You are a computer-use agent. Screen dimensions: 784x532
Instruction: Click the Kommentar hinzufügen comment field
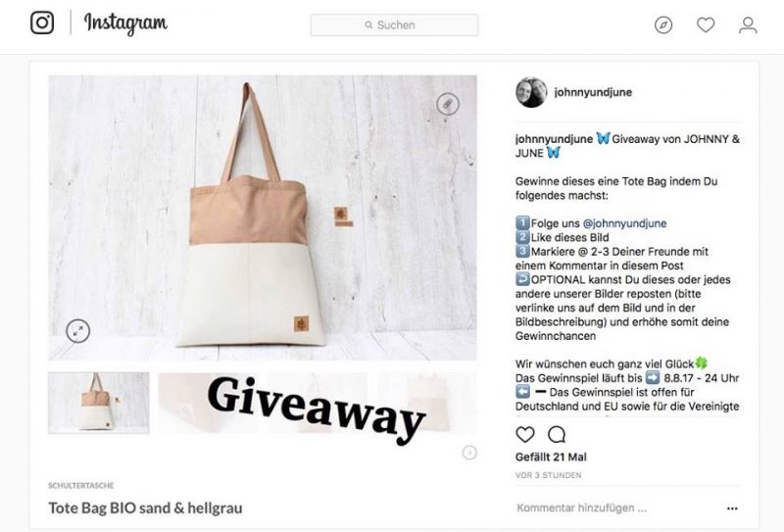[x=615, y=508]
